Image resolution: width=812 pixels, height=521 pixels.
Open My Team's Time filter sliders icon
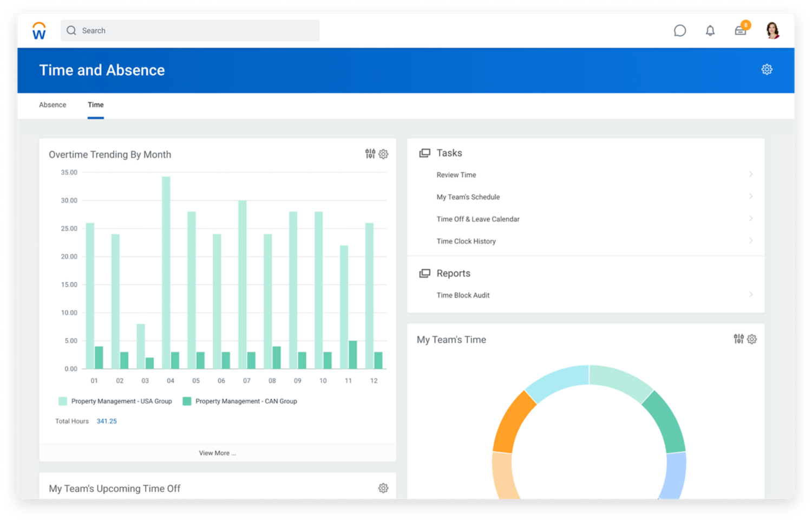pos(738,339)
